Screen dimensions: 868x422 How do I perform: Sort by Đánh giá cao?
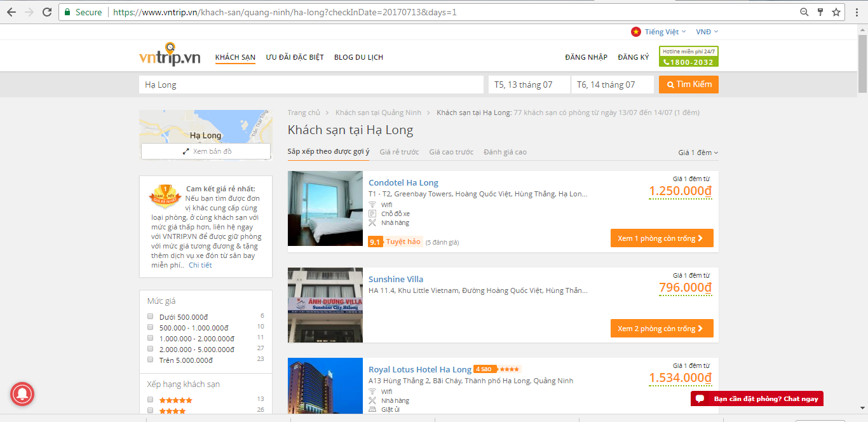[505, 152]
